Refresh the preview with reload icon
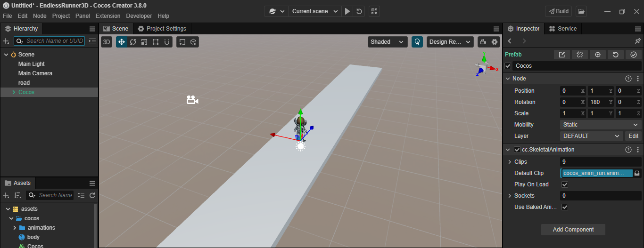Screen dimensions: 644x248 [x=359, y=11]
